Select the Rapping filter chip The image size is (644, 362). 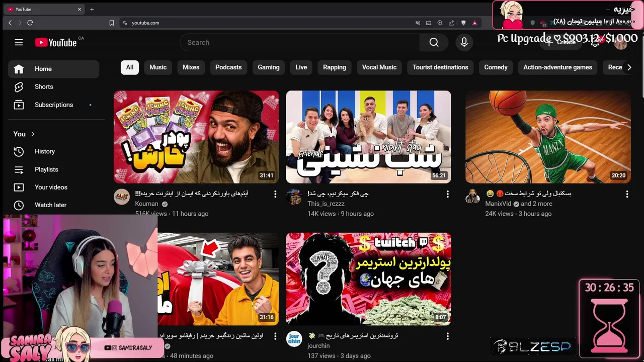click(x=335, y=67)
